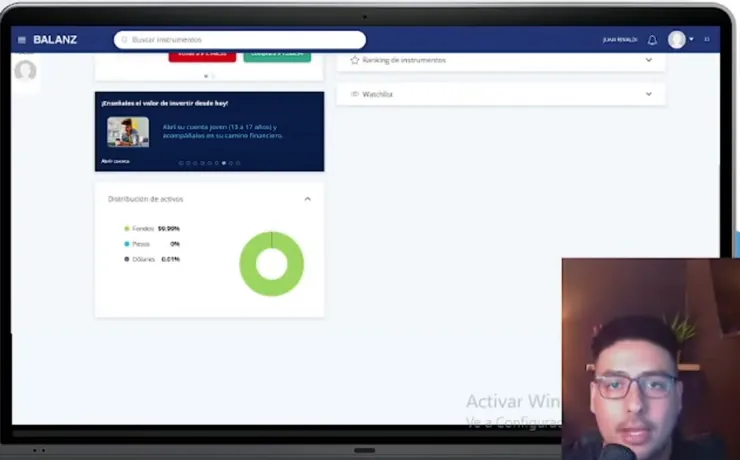This screenshot has width=740, height=460.
Task: Select the first dot of the banner carousel
Action: (x=181, y=163)
